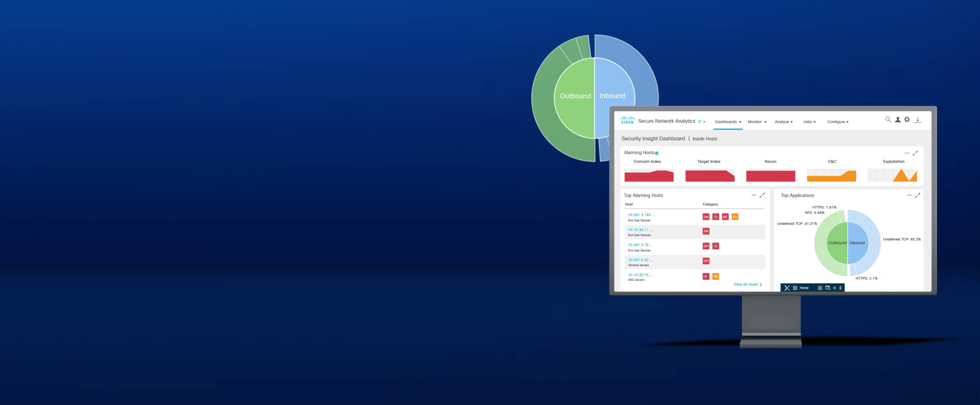Click the download icon in header
Screen dimensions: 980x405
tap(918, 120)
